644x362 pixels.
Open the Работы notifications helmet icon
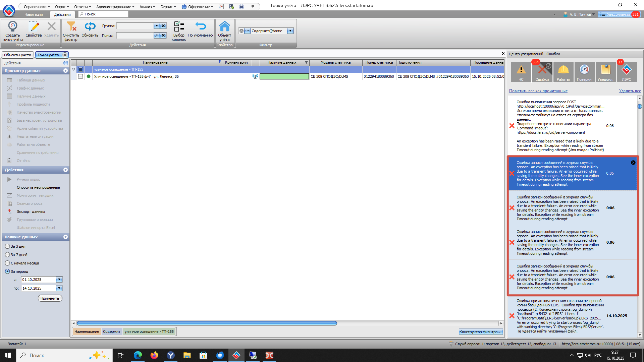tap(563, 71)
